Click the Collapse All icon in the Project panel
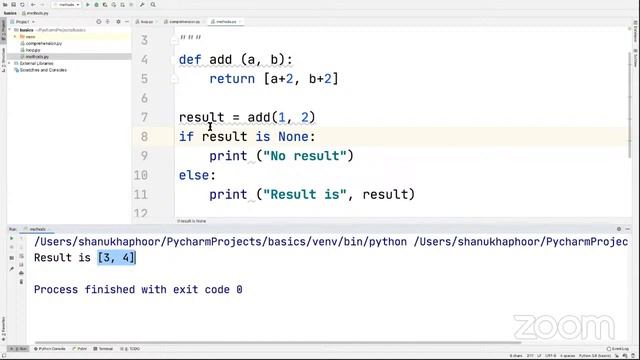The image size is (640, 360). 108,22
